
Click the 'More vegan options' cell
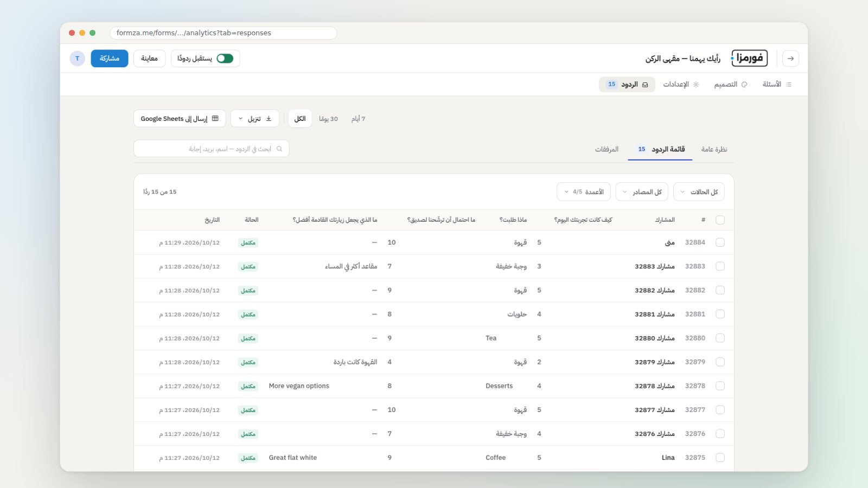point(299,386)
